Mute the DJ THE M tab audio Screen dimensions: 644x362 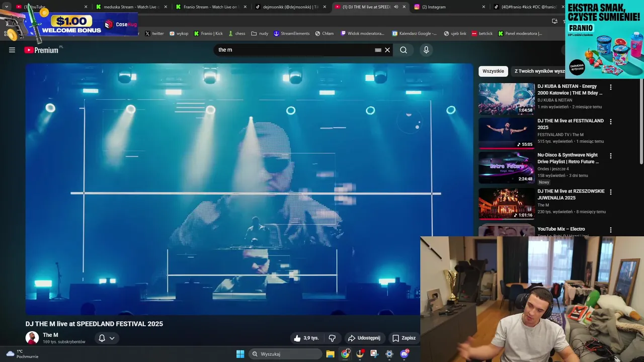[396, 7]
